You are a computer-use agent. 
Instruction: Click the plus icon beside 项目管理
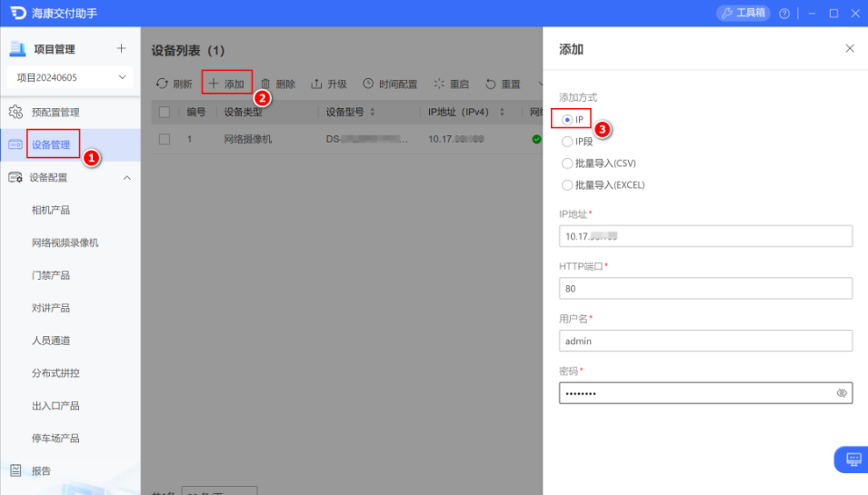[121, 49]
